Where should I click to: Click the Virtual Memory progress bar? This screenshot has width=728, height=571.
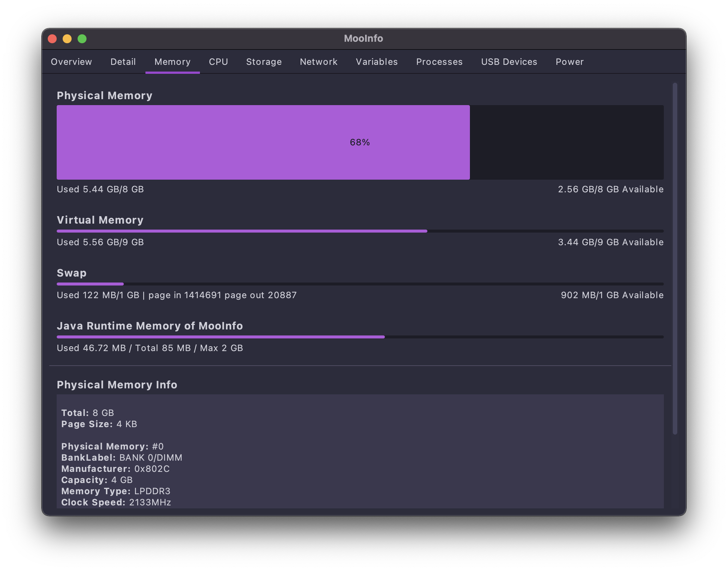tap(360, 231)
